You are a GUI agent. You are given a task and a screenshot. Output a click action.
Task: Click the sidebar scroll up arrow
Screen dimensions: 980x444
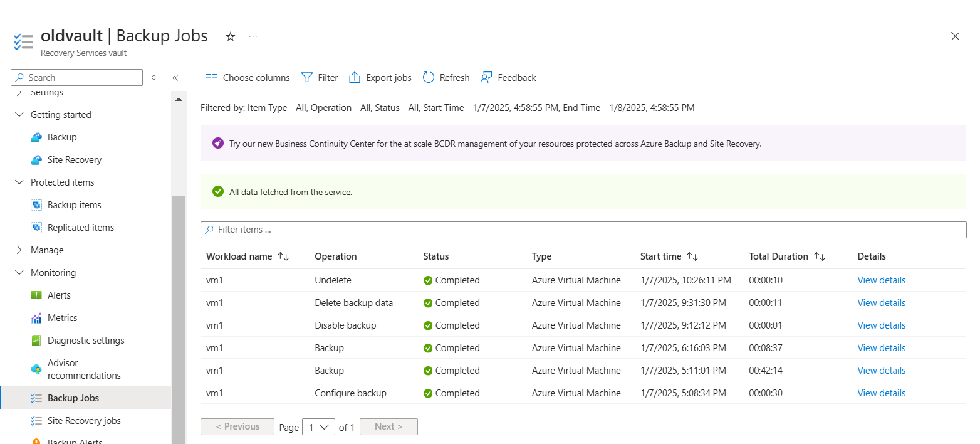179,99
